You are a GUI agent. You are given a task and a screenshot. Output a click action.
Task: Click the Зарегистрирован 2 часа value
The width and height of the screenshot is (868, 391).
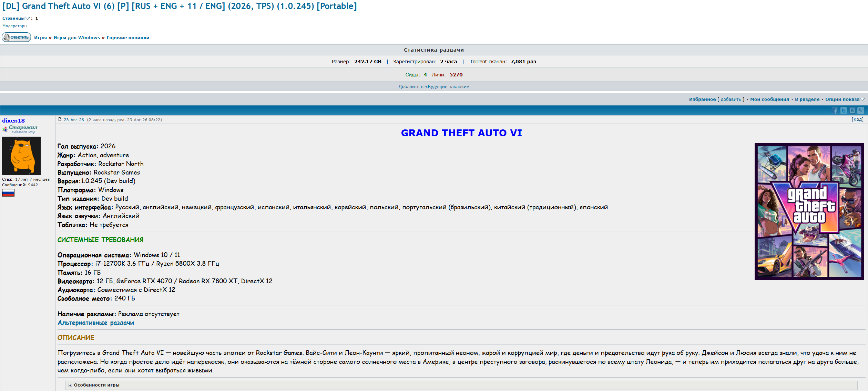tap(448, 62)
